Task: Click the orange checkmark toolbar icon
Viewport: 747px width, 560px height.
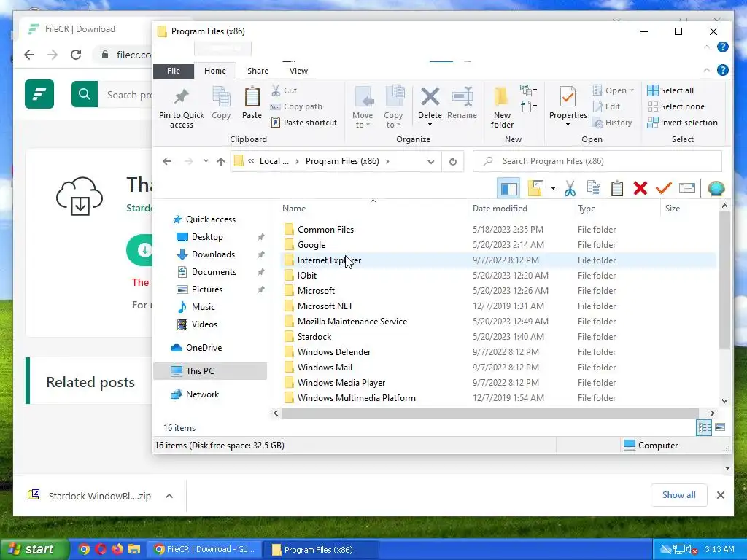Action: tap(664, 188)
